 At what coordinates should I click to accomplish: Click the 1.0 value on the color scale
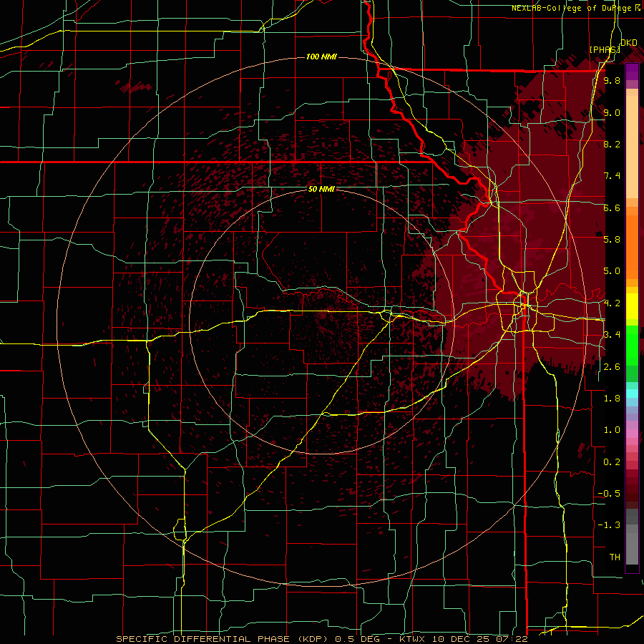coord(612,430)
